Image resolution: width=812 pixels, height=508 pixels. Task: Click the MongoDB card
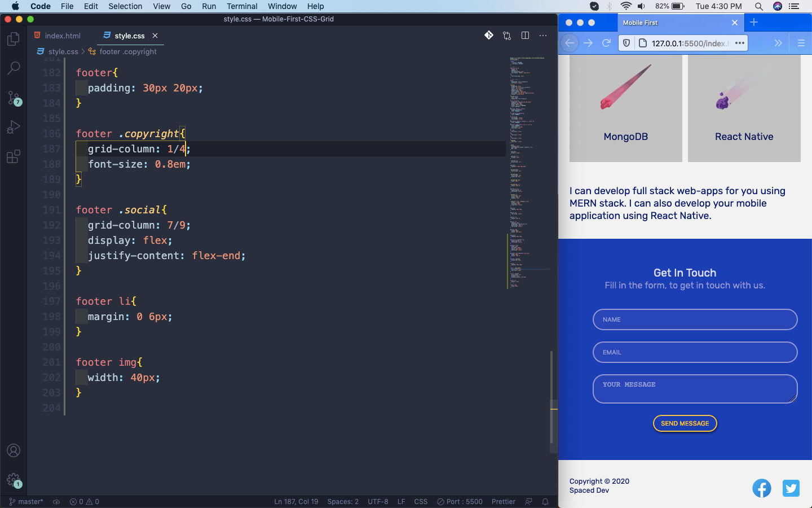pos(626,108)
